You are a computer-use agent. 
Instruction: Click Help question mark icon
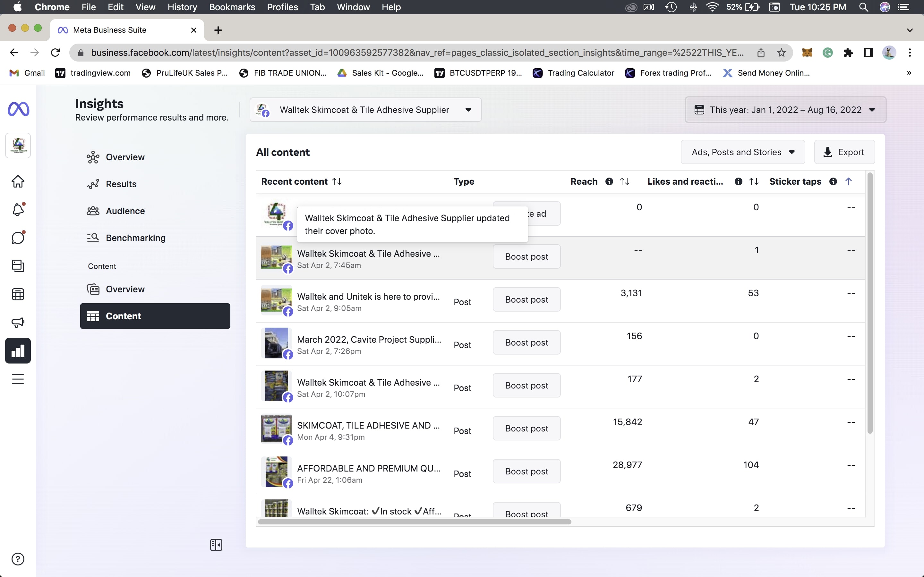(x=18, y=559)
